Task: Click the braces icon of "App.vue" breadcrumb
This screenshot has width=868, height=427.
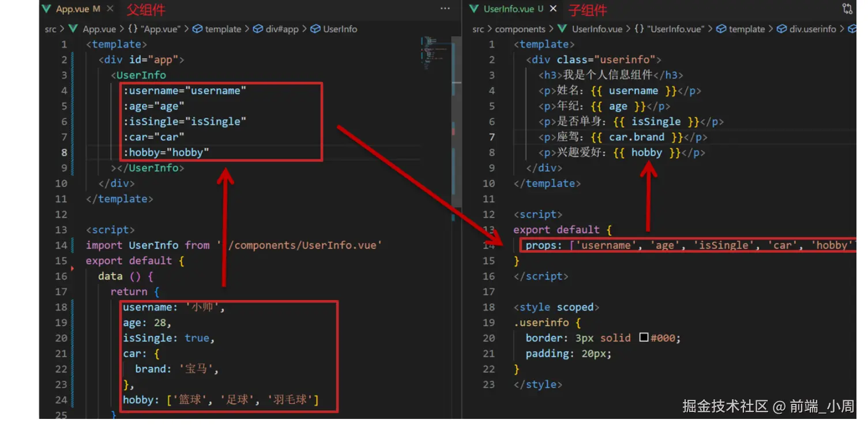Action: [x=133, y=29]
